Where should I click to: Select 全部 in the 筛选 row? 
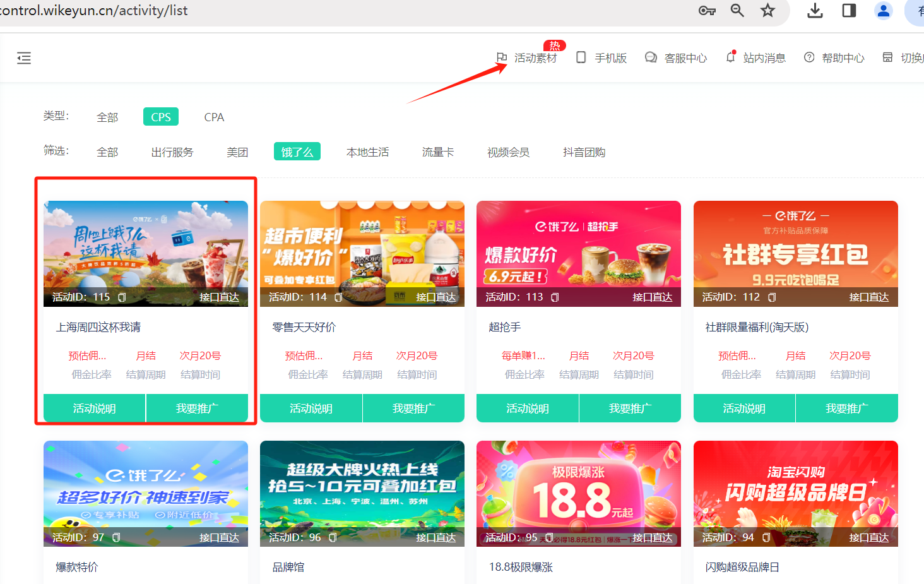pyautogui.click(x=107, y=152)
